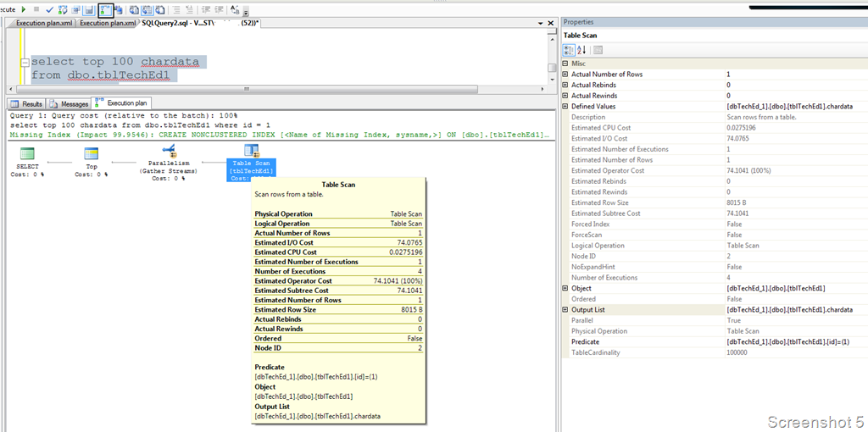Open the Results tab
The width and height of the screenshot is (868, 432).
click(x=27, y=103)
